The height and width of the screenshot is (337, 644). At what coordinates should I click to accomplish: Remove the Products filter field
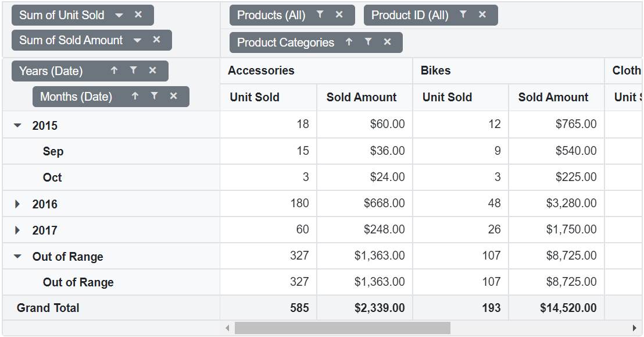[339, 15]
